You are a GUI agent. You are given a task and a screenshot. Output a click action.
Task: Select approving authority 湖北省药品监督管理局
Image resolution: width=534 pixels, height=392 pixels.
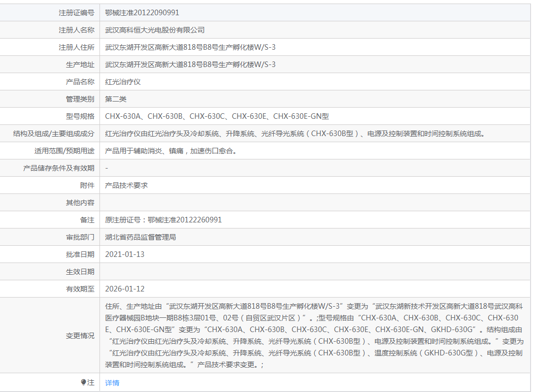[x=140, y=237]
